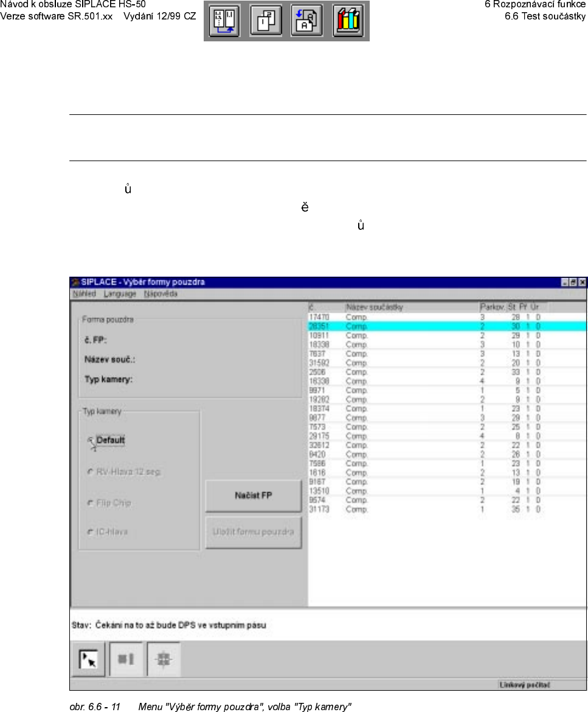This screenshot has height=712, width=588.
Task: Close the Výběr formy pouzdra window
Action: (582, 283)
